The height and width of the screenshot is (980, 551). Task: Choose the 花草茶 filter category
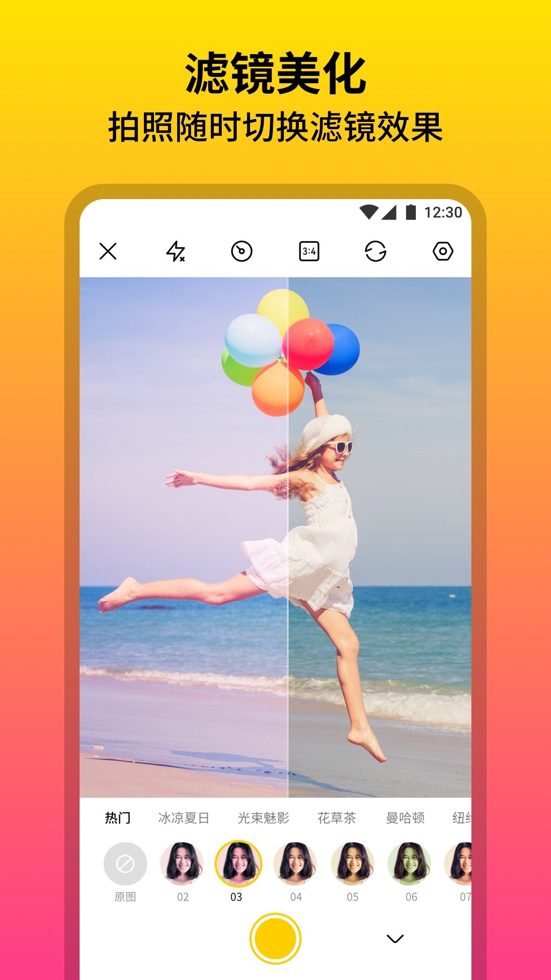coord(337,818)
